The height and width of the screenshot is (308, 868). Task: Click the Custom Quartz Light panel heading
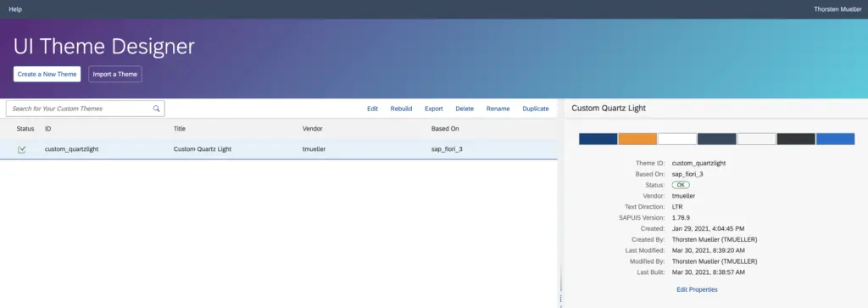609,108
